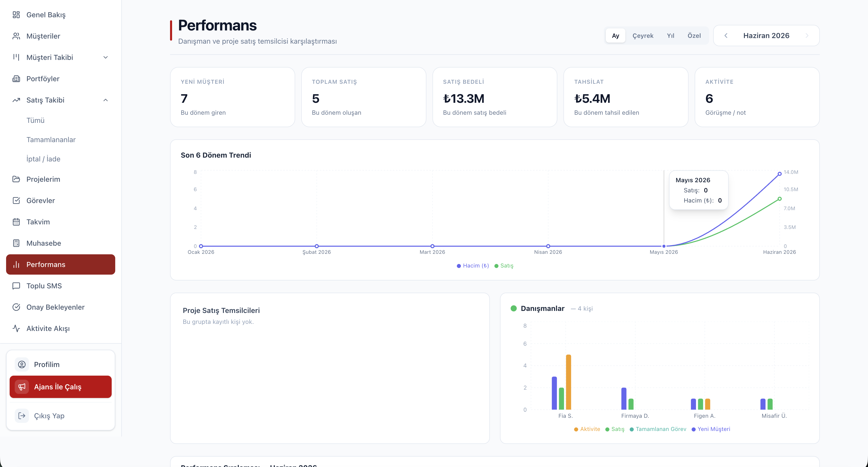Expand the Müşteri Takibi submenu chevron

(x=106, y=57)
